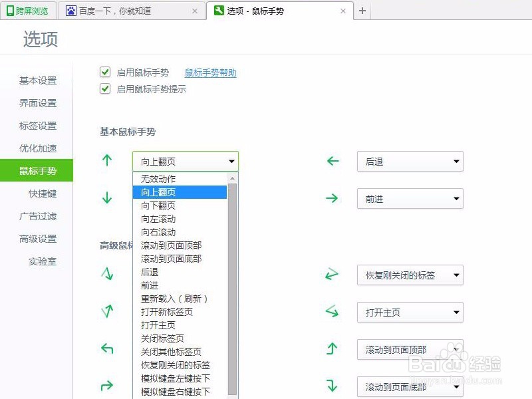Toggle the 启用鼠标手势提示 checkbox
The height and width of the screenshot is (399, 532).
[104, 88]
